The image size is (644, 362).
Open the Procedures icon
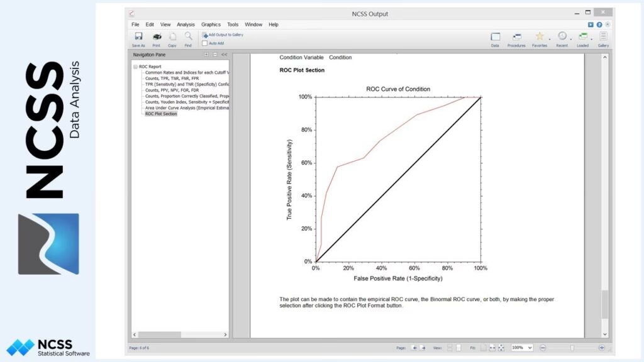pyautogui.click(x=516, y=37)
